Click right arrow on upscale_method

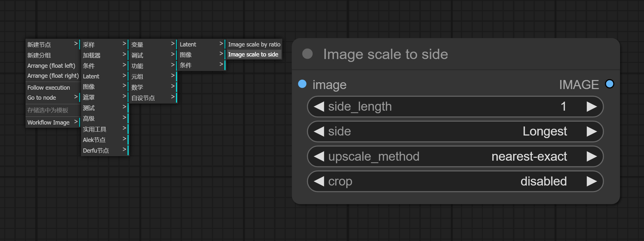pyautogui.click(x=591, y=156)
